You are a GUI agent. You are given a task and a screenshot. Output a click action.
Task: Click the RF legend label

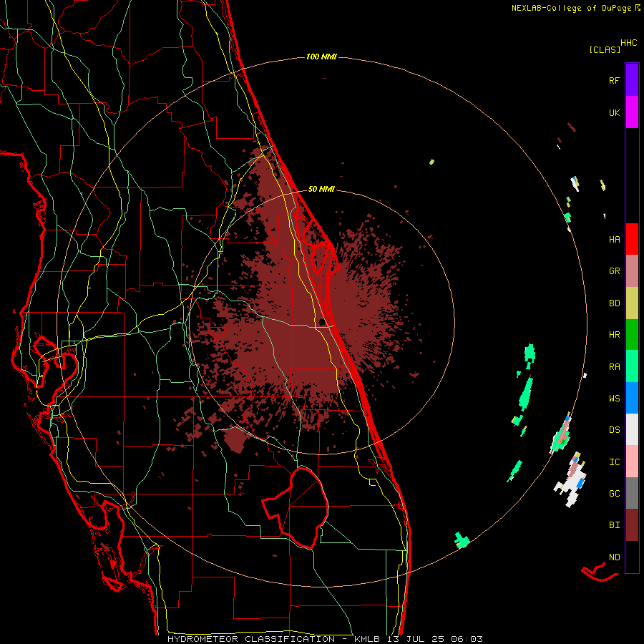[x=614, y=80]
